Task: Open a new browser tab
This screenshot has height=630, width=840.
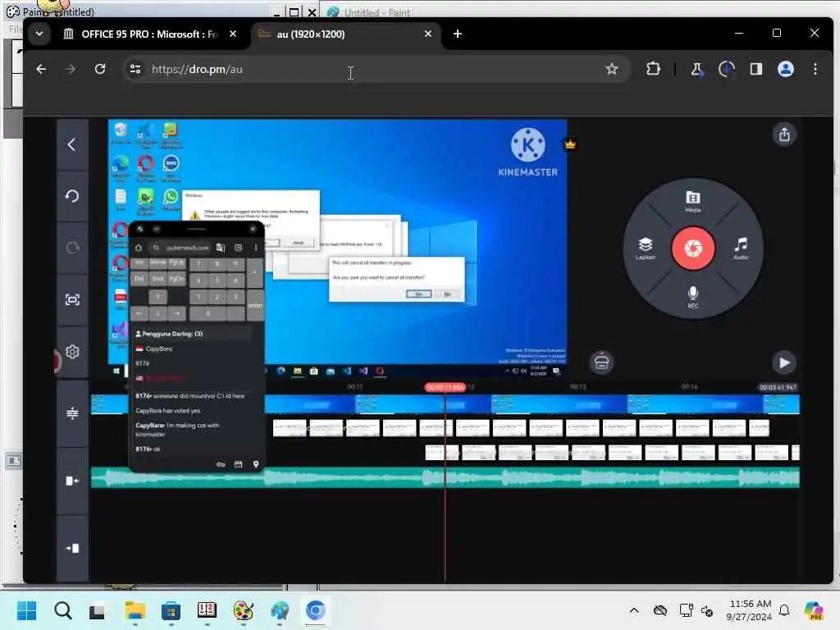Action: point(457,34)
